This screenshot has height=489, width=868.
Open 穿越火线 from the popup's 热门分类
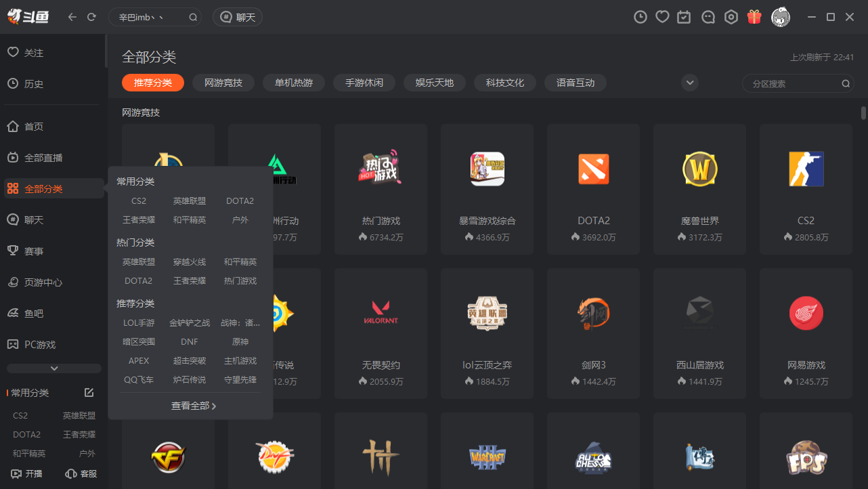point(190,262)
